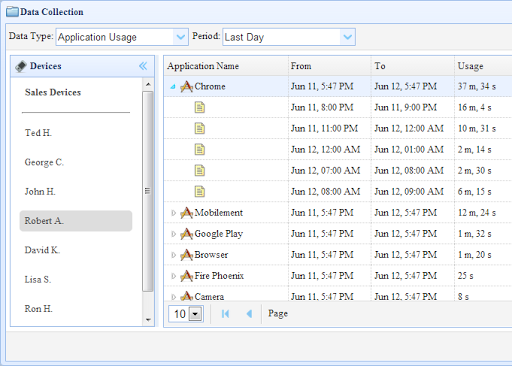Expand the Mobilement row
The height and width of the screenshot is (366, 512).
173,213
